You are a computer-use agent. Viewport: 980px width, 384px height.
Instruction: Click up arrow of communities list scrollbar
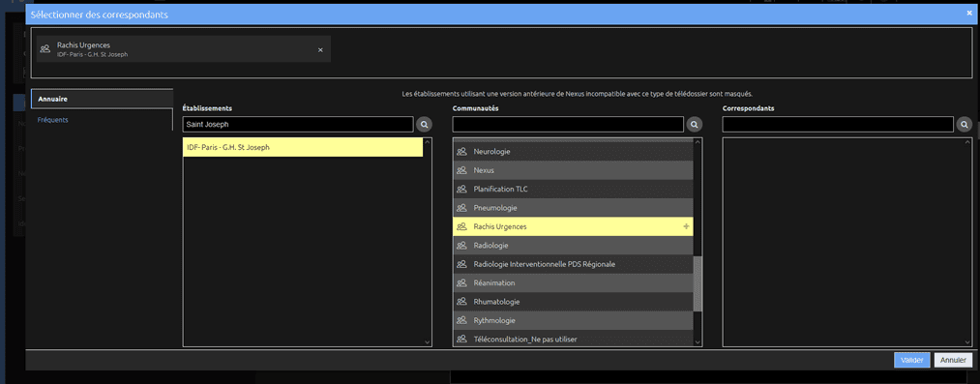click(698, 142)
